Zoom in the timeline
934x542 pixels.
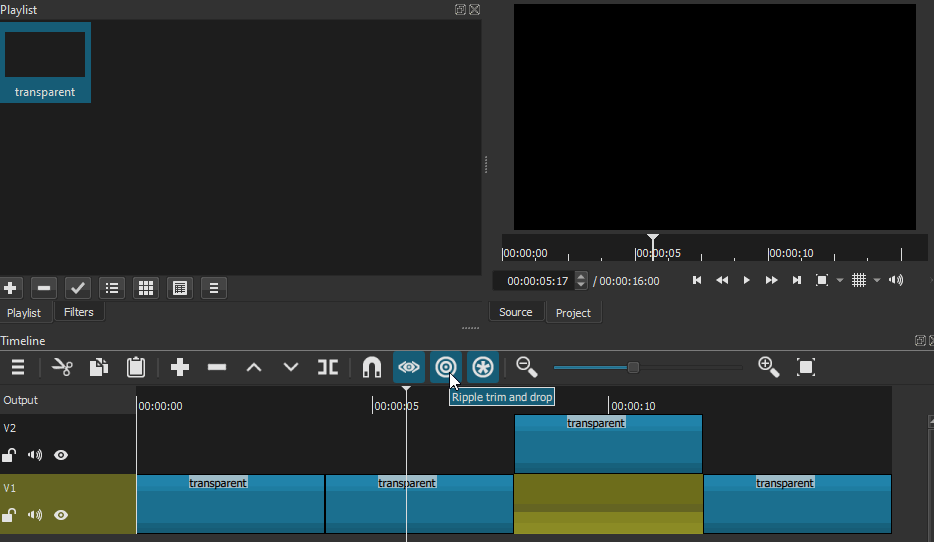point(768,367)
